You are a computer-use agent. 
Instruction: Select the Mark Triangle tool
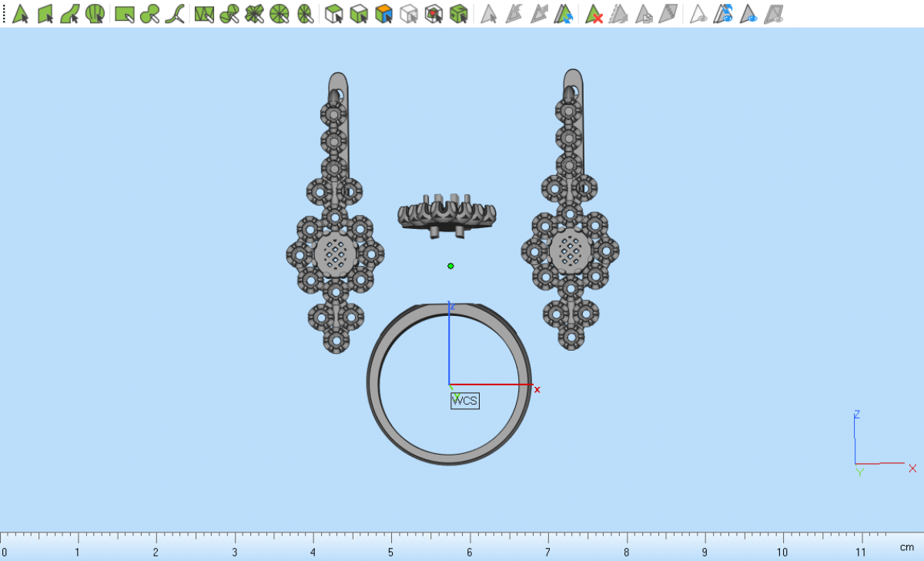click(x=21, y=13)
